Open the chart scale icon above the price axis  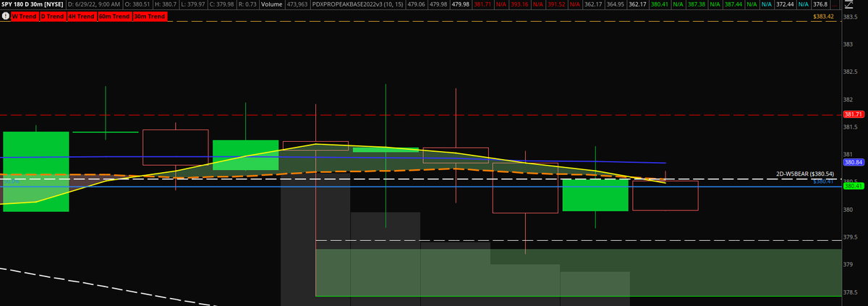(x=849, y=4)
